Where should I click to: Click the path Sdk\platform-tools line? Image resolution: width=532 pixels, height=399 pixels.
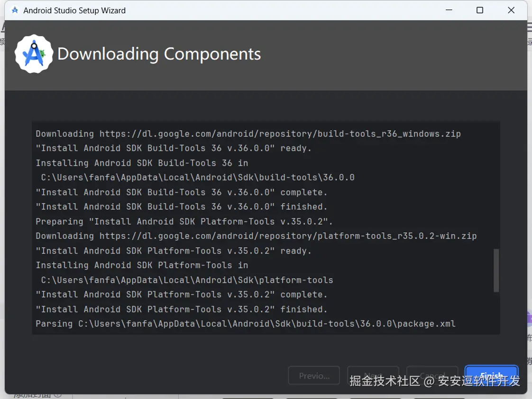(x=187, y=280)
